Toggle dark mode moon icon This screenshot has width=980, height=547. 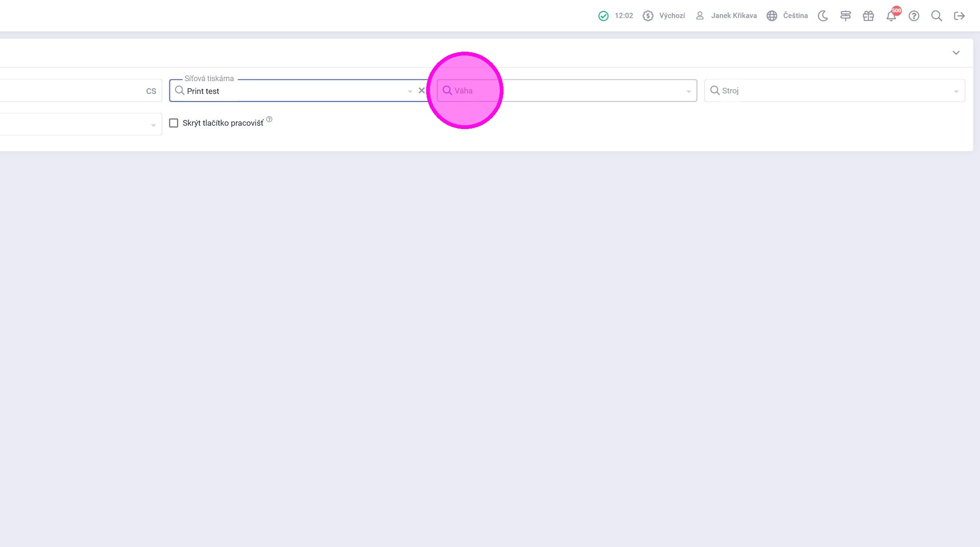click(823, 16)
